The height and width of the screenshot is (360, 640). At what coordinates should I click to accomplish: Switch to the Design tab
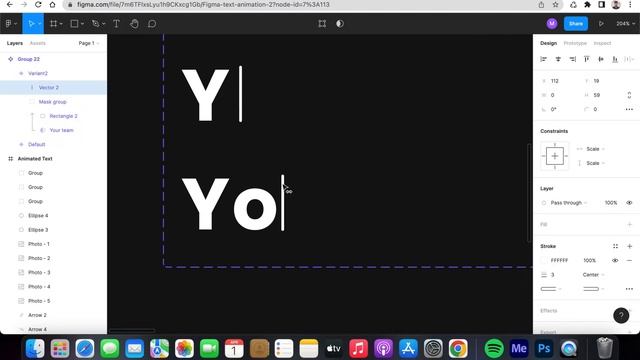click(548, 43)
